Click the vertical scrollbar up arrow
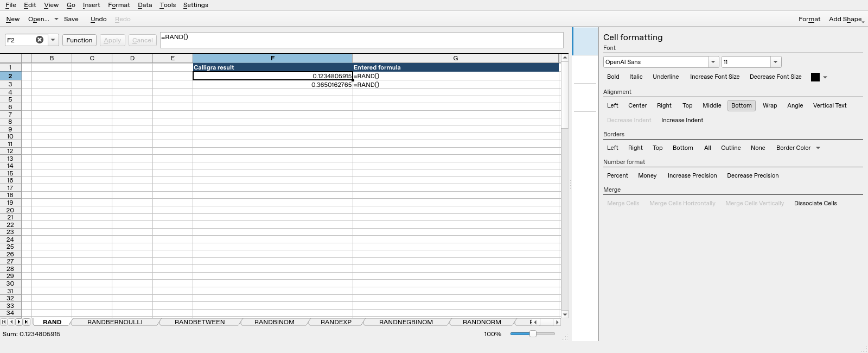 pos(565,58)
